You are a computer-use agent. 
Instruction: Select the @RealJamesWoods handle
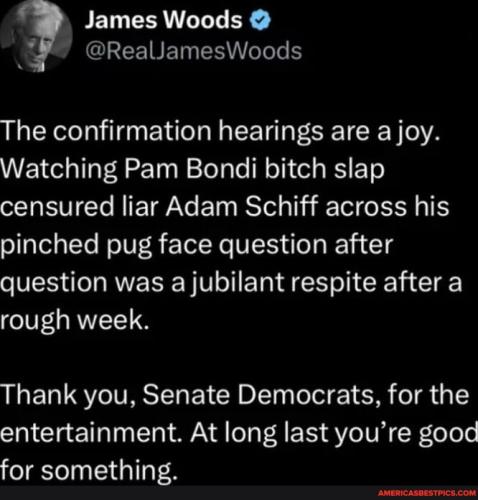pyautogui.click(x=194, y=51)
